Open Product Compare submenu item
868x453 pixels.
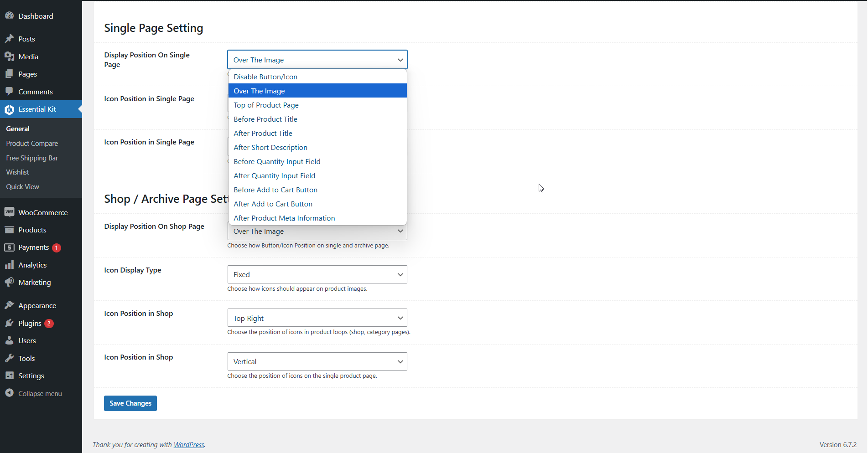pos(32,144)
